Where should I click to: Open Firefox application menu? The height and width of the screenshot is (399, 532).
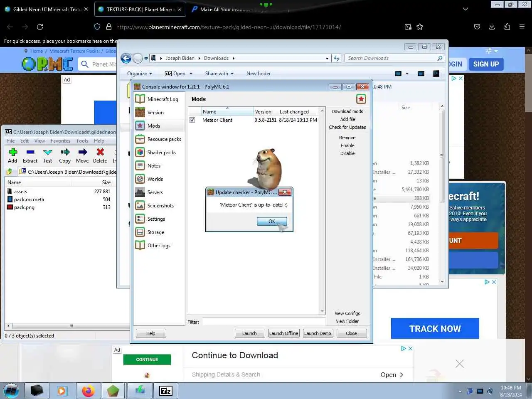point(522,27)
